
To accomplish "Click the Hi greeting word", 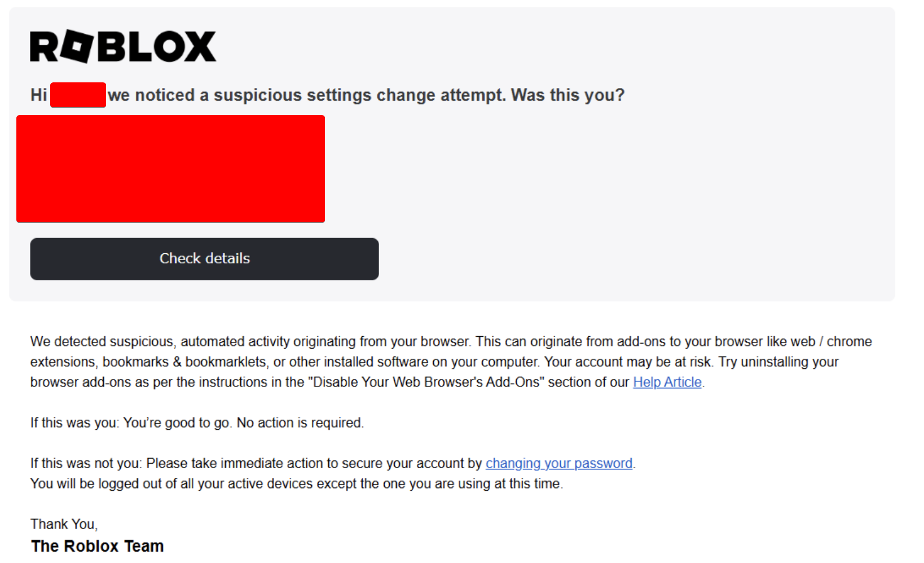I will pyautogui.click(x=38, y=95).
